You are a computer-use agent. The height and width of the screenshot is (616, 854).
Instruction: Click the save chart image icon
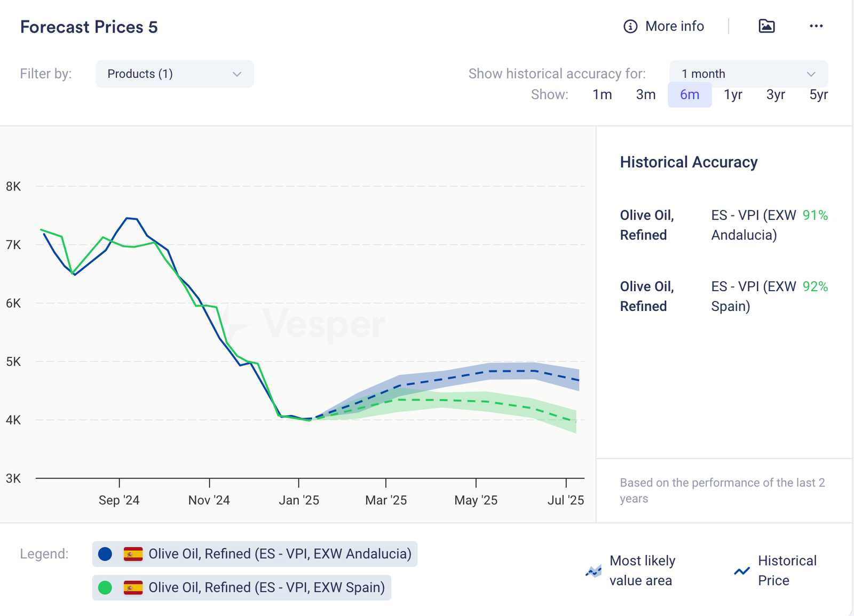click(766, 26)
